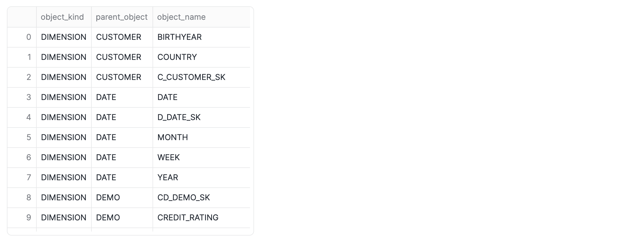Select the COUNTRY cell

pyautogui.click(x=201, y=57)
